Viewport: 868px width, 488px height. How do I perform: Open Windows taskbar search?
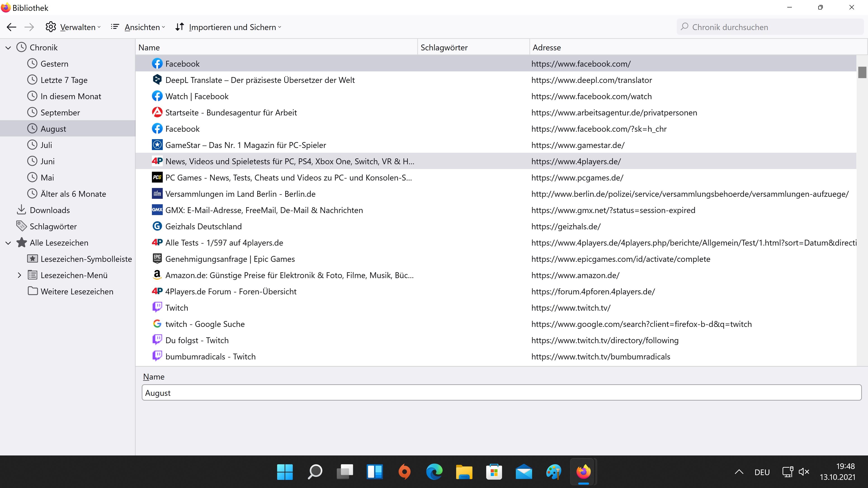(x=315, y=472)
